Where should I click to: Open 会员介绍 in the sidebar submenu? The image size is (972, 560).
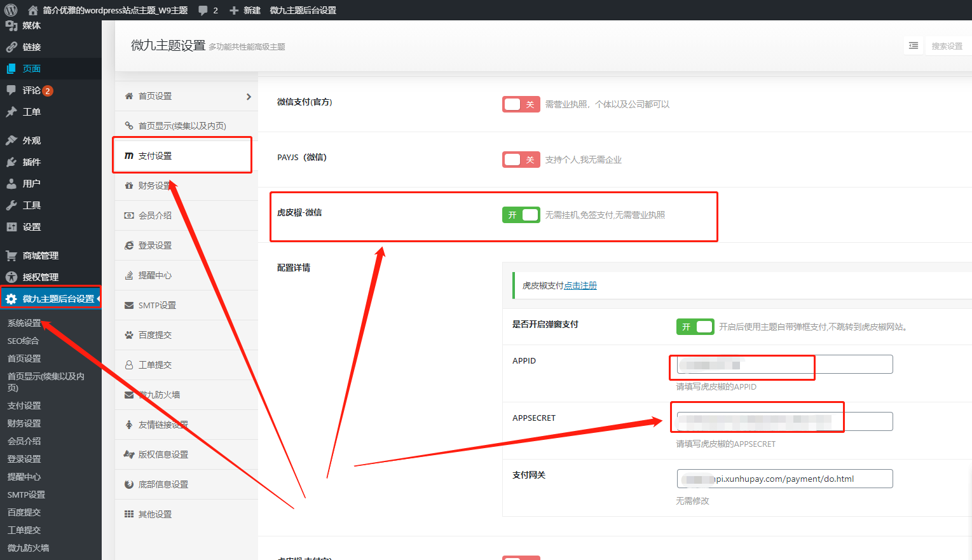coord(24,441)
